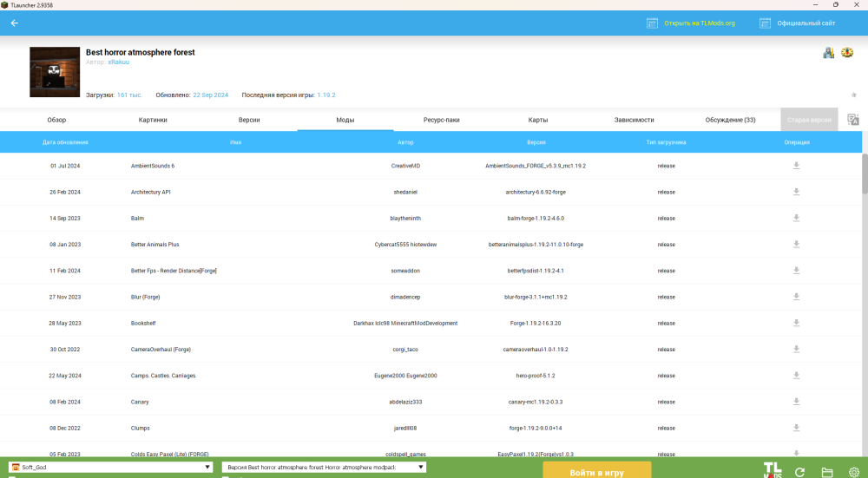This screenshot has height=478, width=868.
Task: Click the Старая версия button
Action: click(x=809, y=120)
